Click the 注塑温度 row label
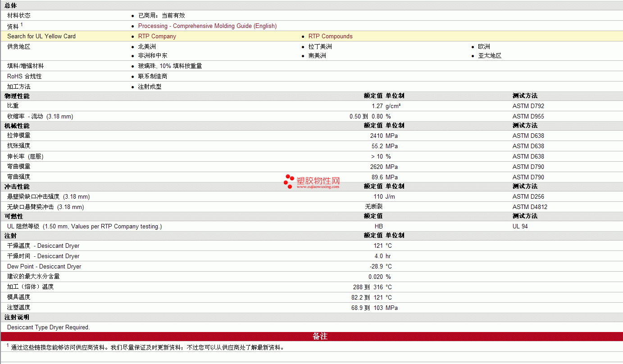Screen dimensions: 623x364 [x=19, y=307]
